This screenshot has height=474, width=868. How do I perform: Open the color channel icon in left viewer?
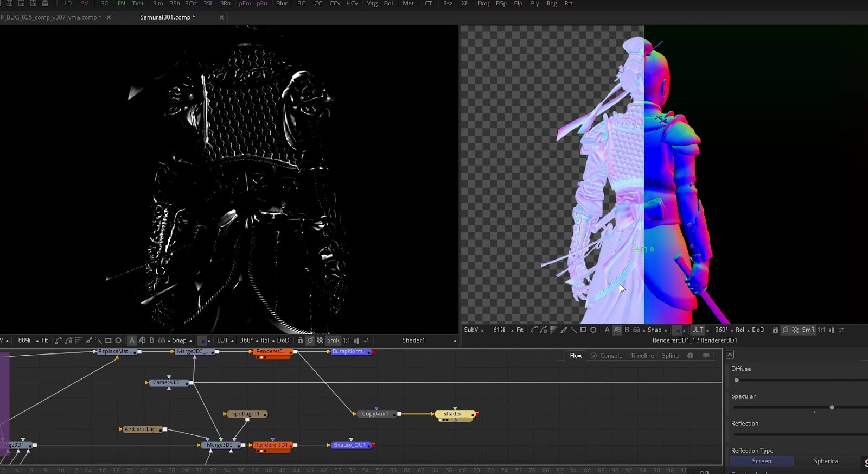[202, 340]
